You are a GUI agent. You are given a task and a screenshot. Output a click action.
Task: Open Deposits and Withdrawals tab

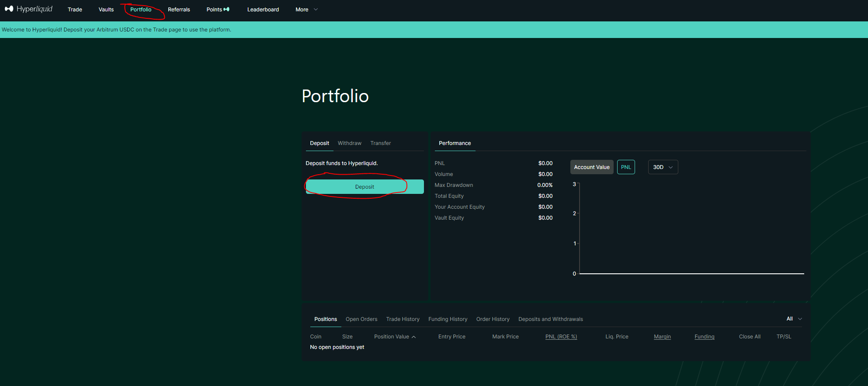(x=551, y=319)
